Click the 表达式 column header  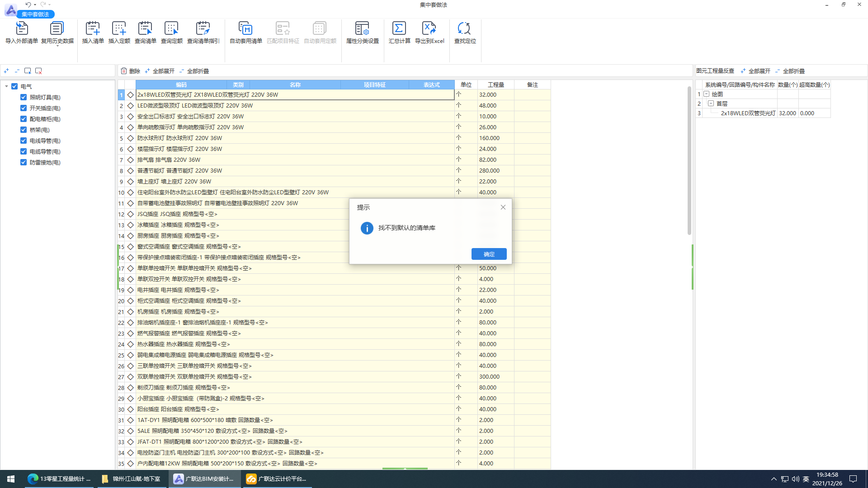coord(432,84)
